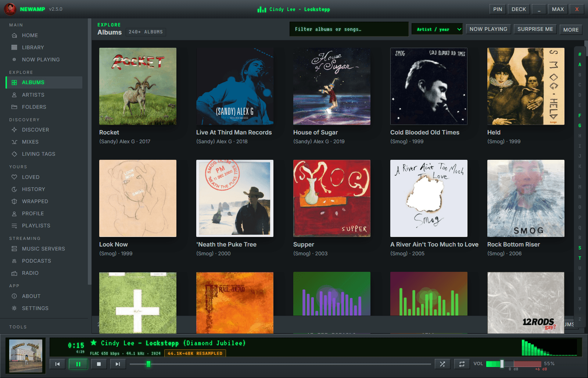Click the track seek progress bar
The height and width of the screenshot is (378, 588).
pyautogui.click(x=280, y=364)
